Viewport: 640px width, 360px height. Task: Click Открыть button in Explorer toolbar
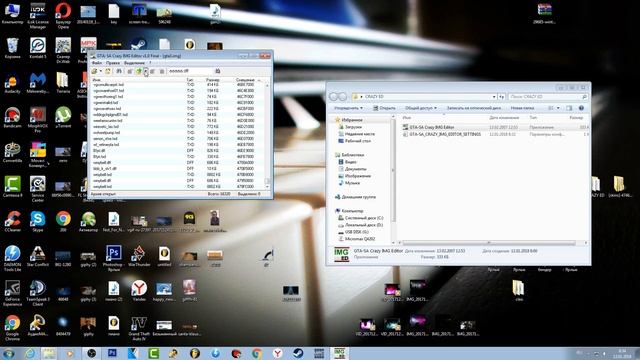click(x=384, y=108)
